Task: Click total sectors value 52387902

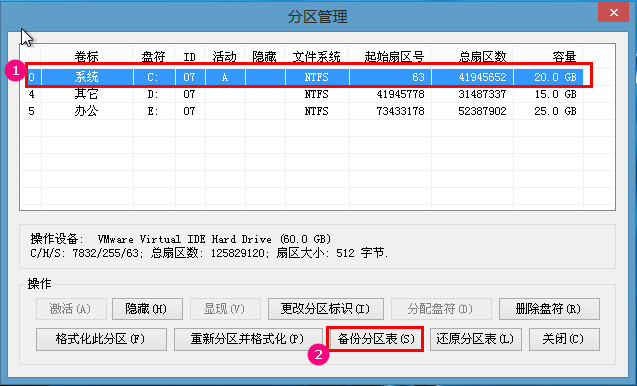Action: [482, 111]
